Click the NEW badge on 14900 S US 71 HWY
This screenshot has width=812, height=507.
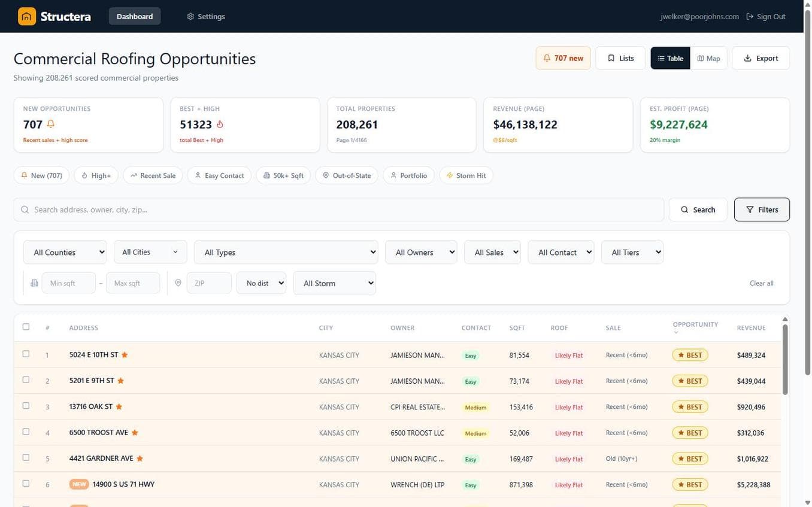pyautogui.click(x=79, y=484)
